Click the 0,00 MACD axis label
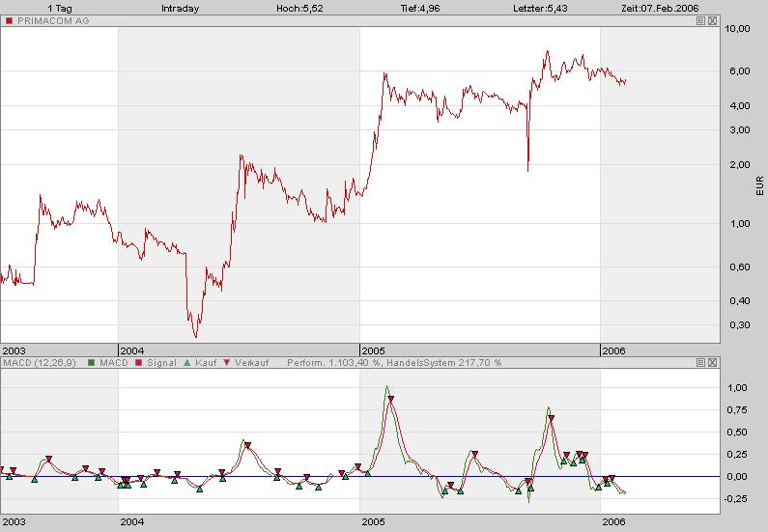Viewport: 768px width, 532px height. [737, 476]
